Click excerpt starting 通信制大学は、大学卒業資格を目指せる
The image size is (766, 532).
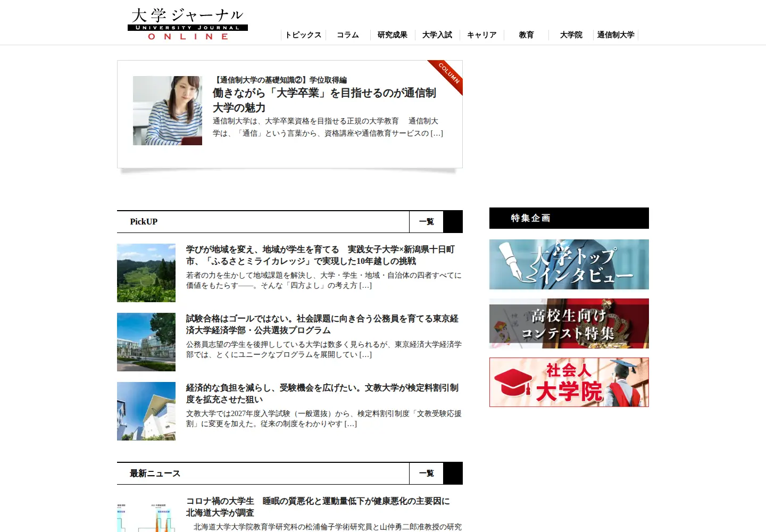click(328, 127)
